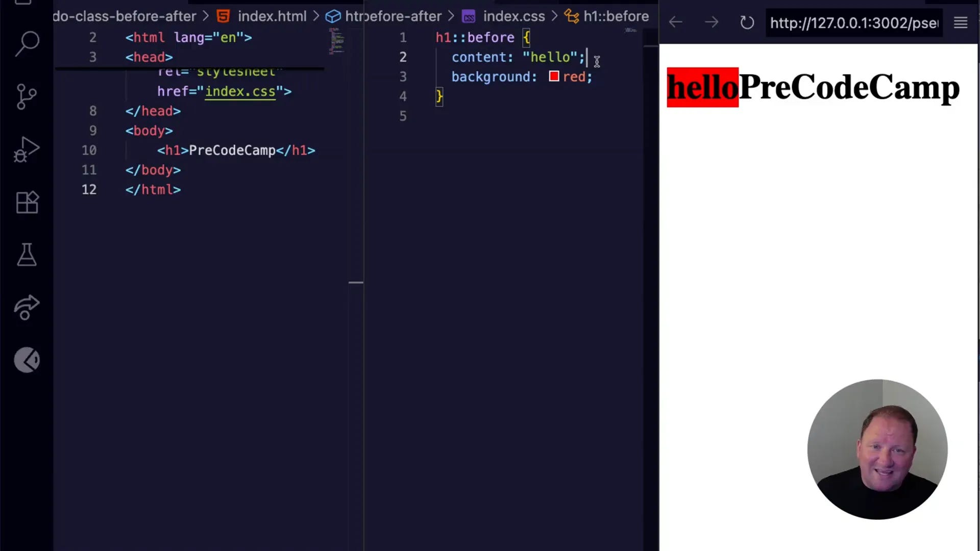This screenshot has height=551, width=980.
Task: Click the red color swatch in CSS
Action: pyautogui.click(x=554, y=77)
